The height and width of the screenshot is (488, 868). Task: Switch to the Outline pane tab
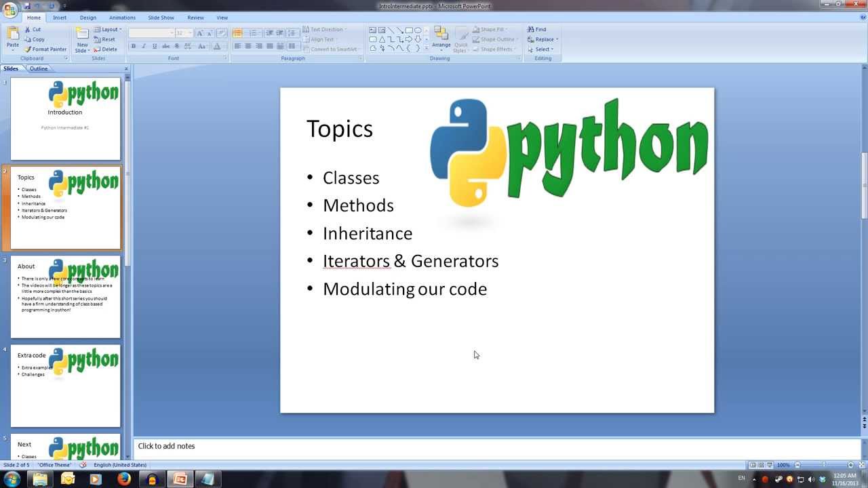[x=39, y=68]
